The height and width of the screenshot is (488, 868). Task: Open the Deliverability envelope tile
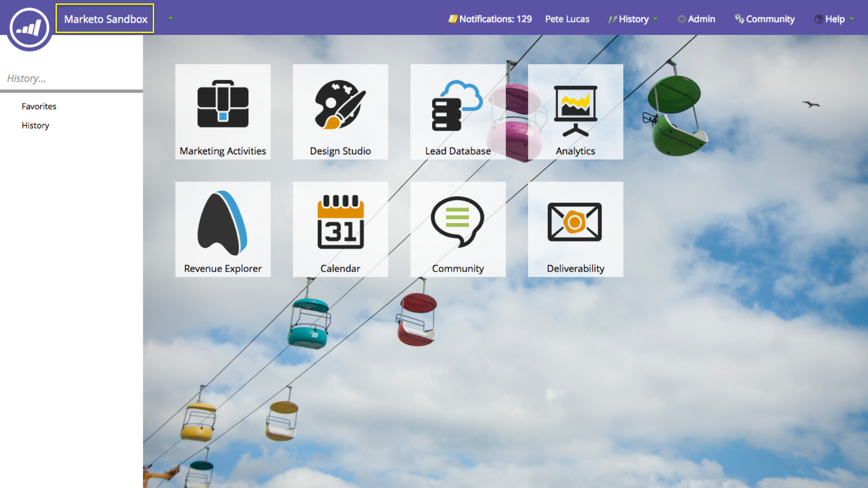tap(575, 229)
